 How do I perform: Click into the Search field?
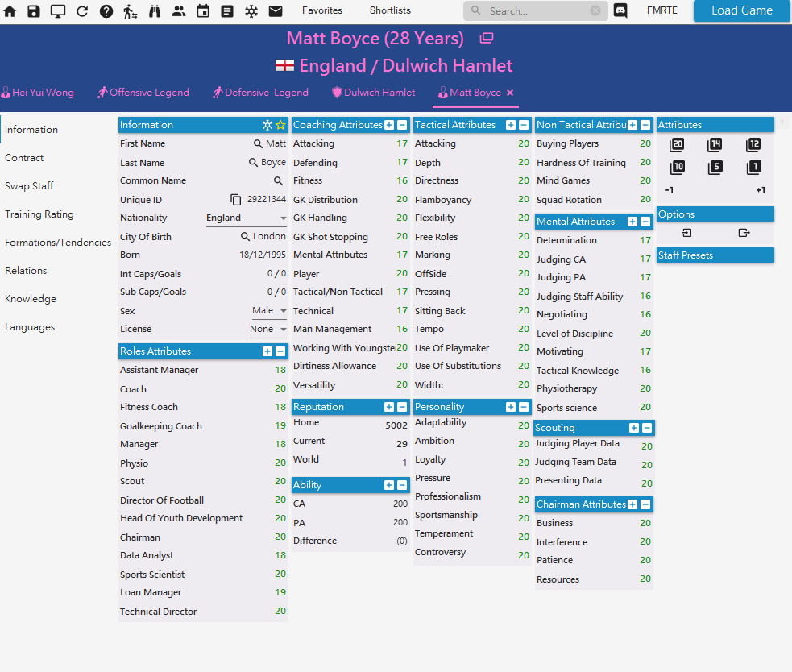pos(536,10)
